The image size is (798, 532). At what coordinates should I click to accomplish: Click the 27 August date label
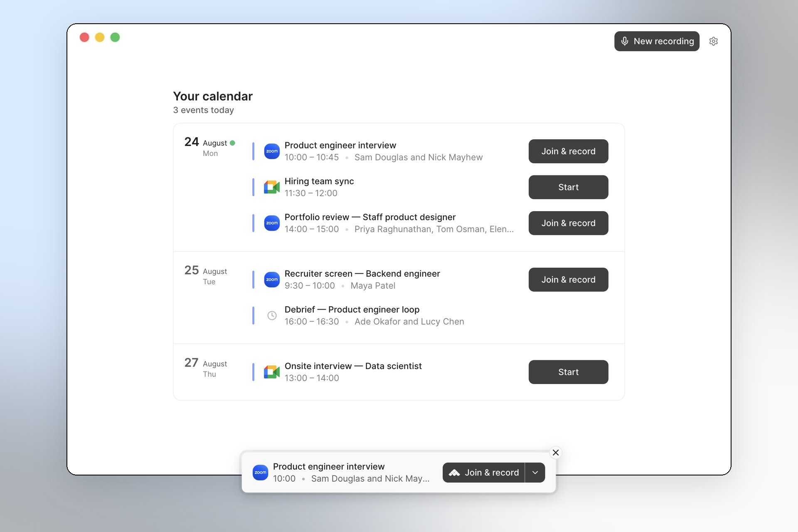[206, 367]
